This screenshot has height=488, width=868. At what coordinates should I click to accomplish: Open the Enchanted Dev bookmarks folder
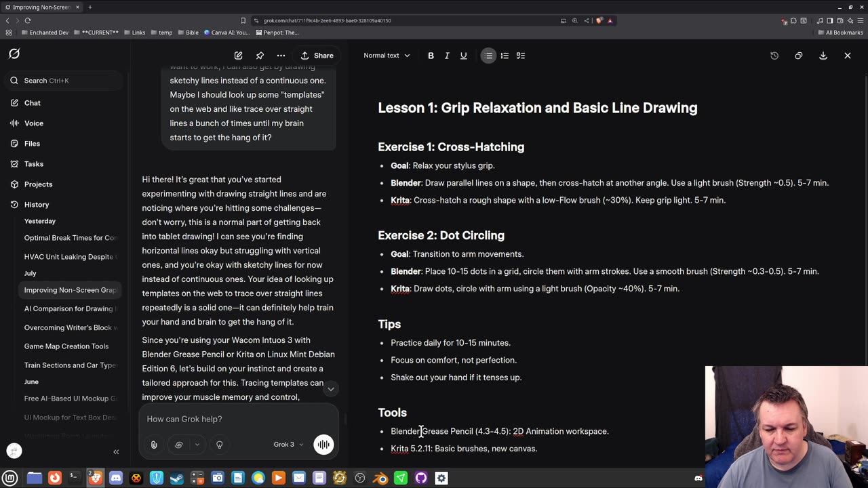click(x=45, y=33)
